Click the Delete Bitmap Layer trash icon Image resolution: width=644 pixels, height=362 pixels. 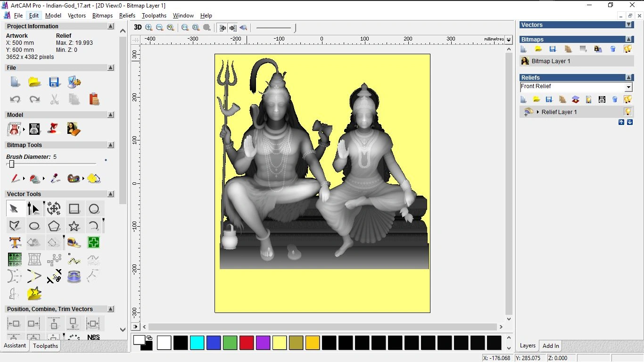click(x=613, y=49)
